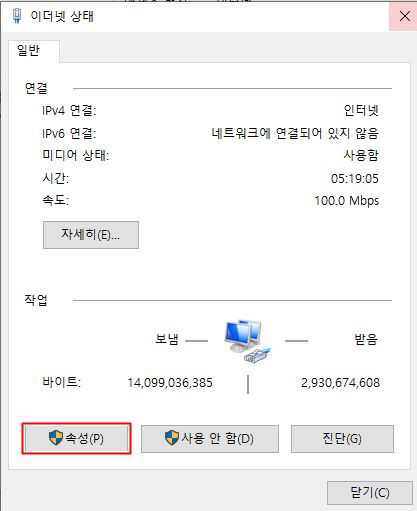
Task: Click the shield icon on 사용 안 함(D)
Action: (172, 438)
